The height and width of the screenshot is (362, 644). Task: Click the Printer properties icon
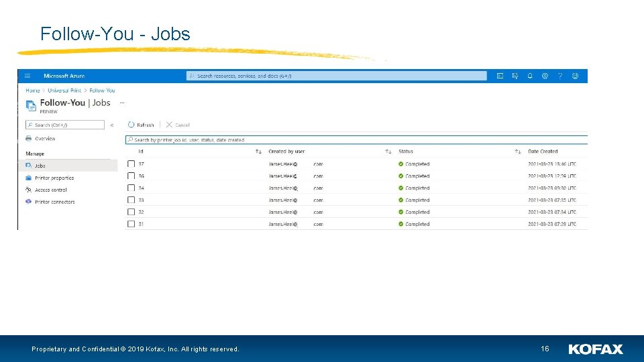click(x=28, y=178)
